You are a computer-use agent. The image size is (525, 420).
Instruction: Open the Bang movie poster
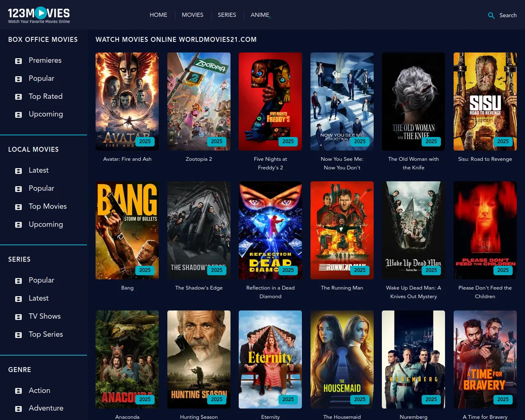[x=127, y=231]
